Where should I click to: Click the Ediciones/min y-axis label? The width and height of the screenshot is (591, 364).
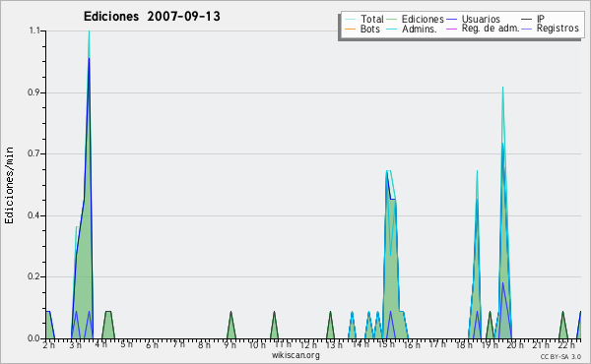pos(9,185)
